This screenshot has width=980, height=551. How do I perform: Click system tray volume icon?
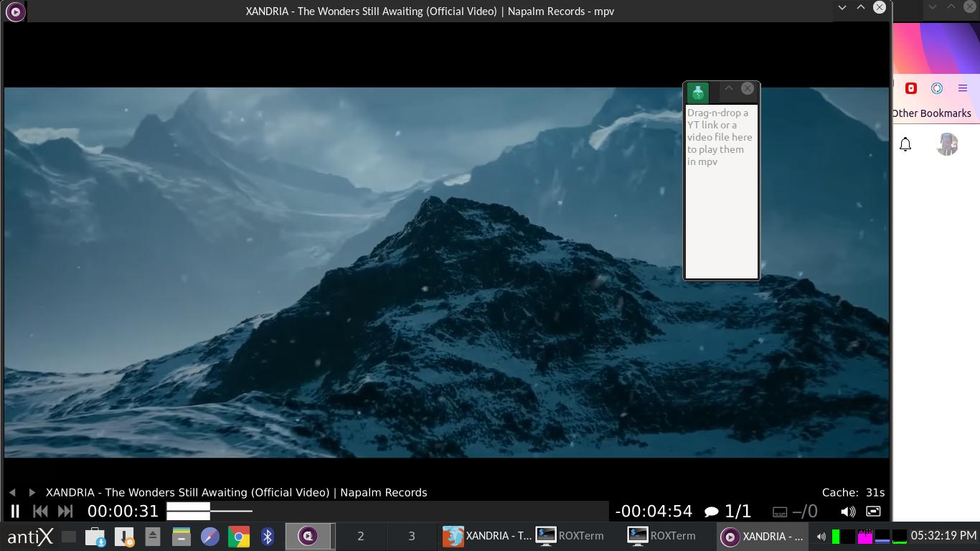click(x=821, y=537)
